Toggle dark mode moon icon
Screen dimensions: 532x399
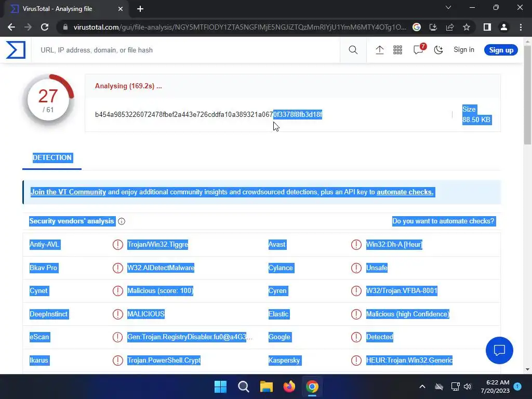click(438, 50)
